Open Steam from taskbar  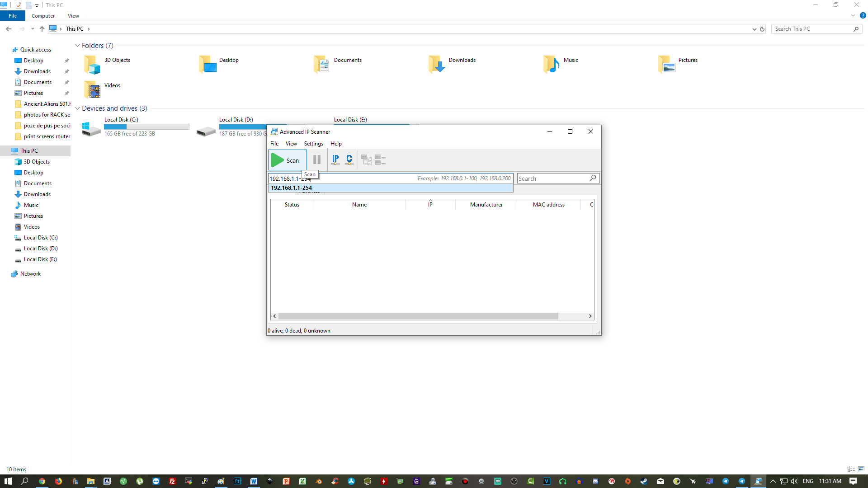(644, 481)
